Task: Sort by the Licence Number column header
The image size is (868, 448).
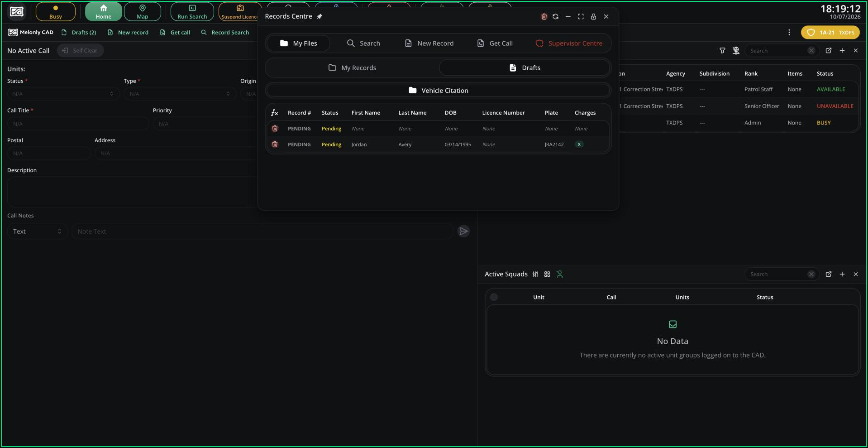Action: tap(503, 113)
